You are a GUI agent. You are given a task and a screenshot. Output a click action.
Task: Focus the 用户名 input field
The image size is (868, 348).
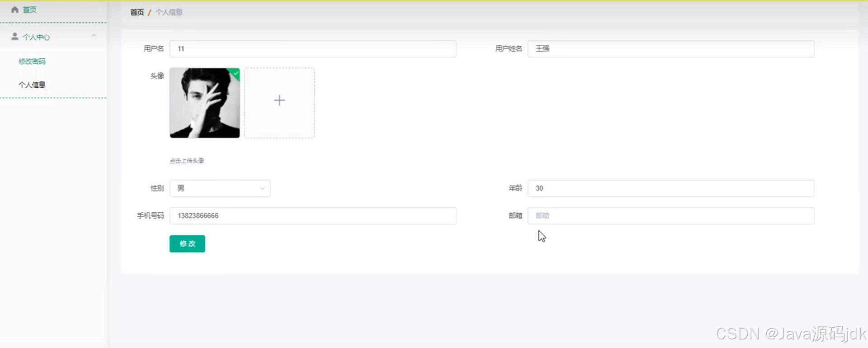click(x=313, y=49)
